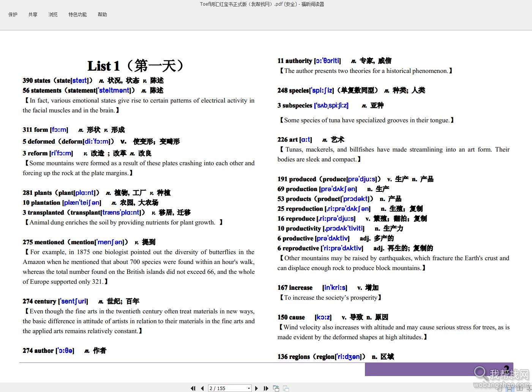Image resolution: width=532 pixels, height=392 pixels.
Task: Click the entry '6 productive'
Action: 336,239
